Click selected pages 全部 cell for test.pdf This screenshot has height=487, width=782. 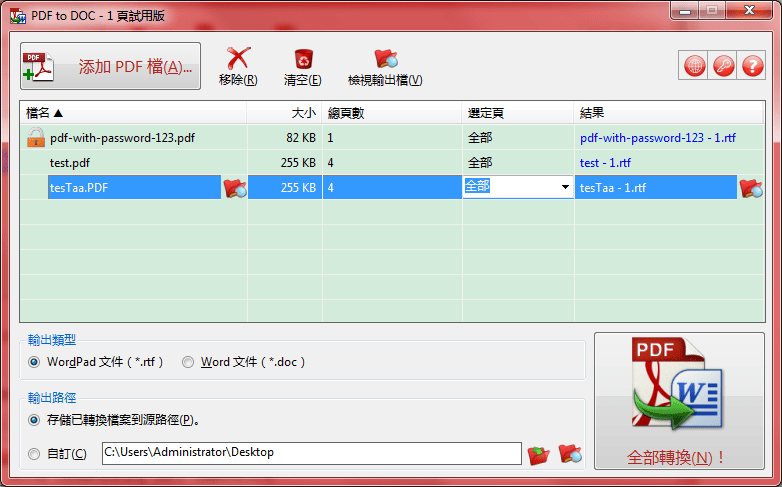518,162
